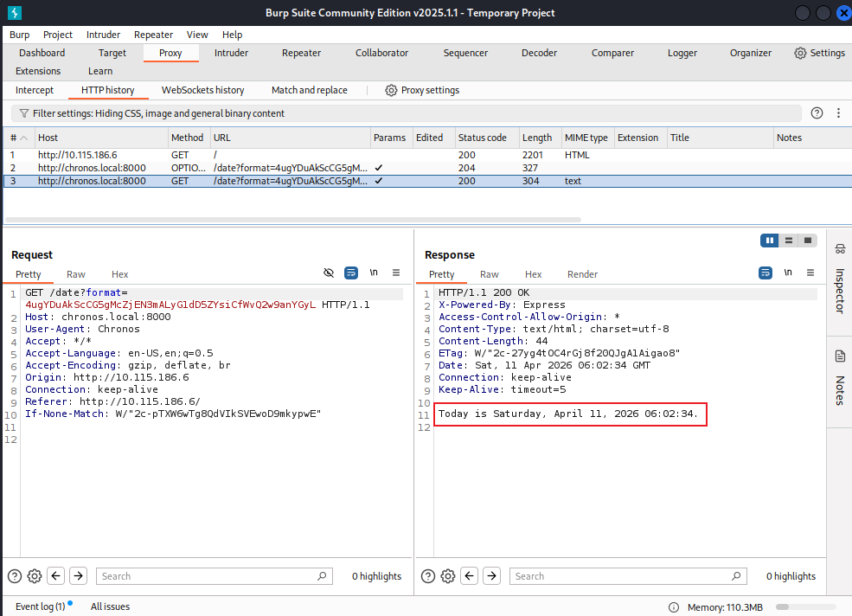Select tabbed combined layout view button
The image size is (852, 616).
(807, 241)
